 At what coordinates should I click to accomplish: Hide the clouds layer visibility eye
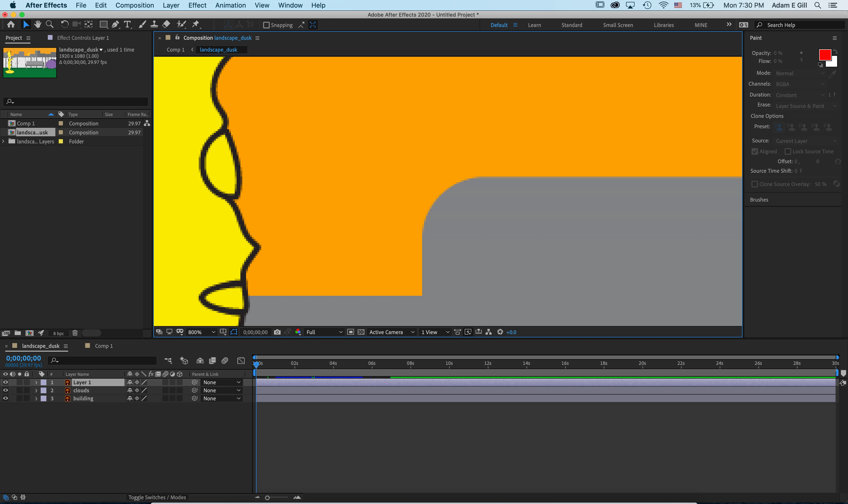tap(5, 391)
